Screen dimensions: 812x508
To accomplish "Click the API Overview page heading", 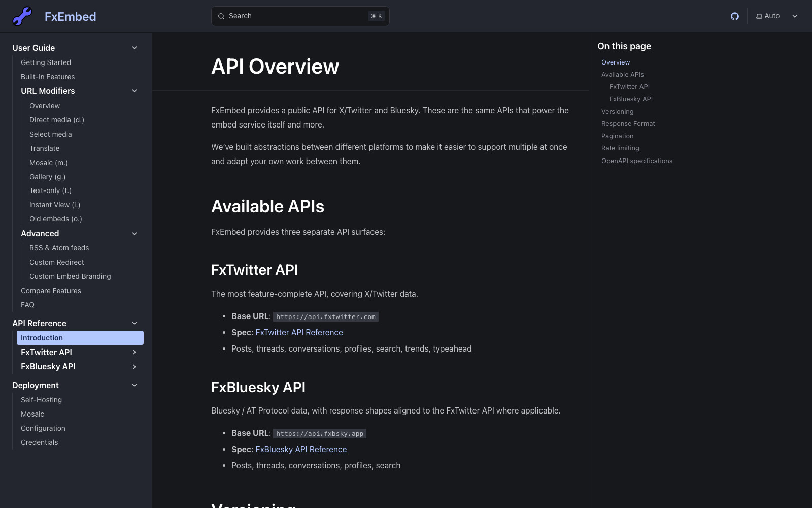I will click(275, 67).
